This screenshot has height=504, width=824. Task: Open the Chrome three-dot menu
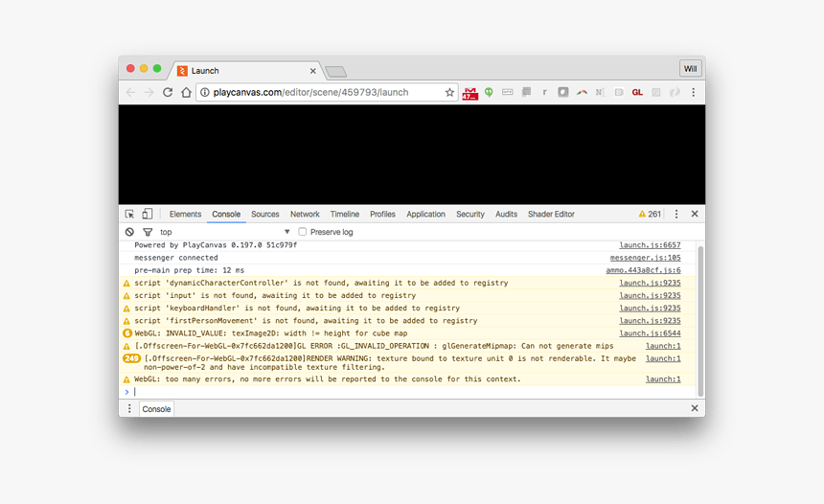point(693,93)
